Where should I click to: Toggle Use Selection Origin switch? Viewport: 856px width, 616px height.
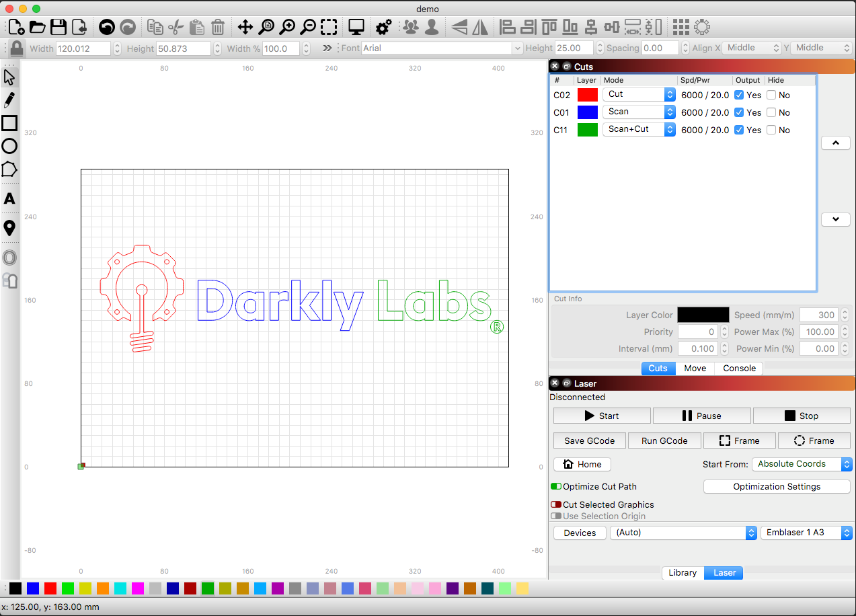pyautogui.click(x=556, y=516)
